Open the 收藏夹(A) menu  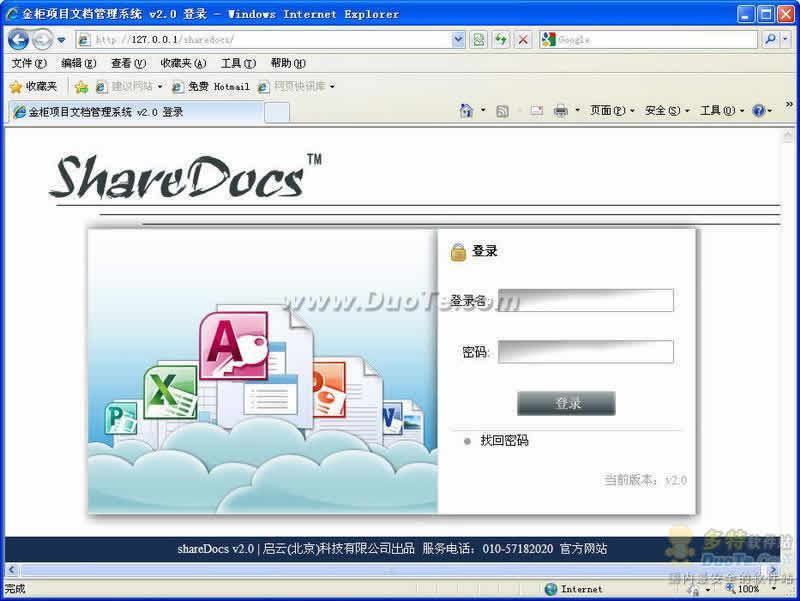coord(183,63)
